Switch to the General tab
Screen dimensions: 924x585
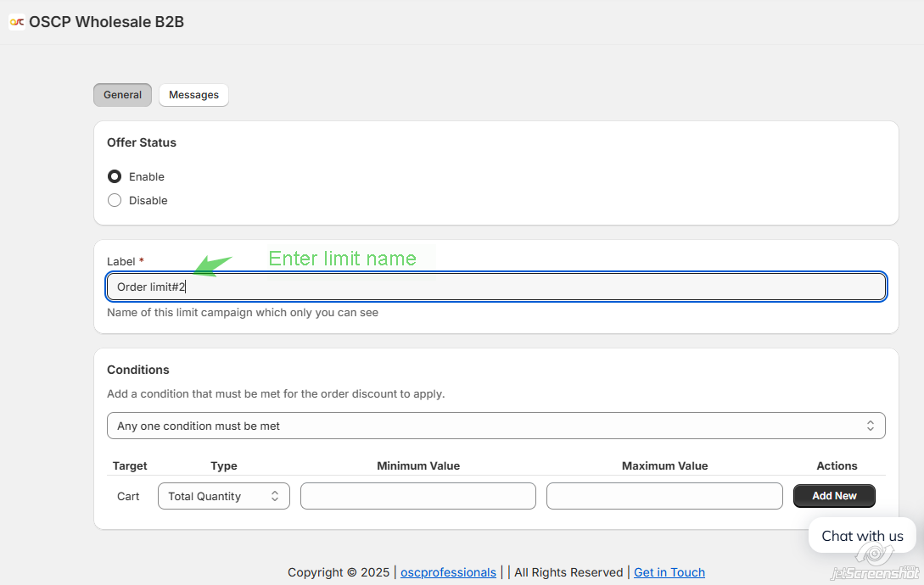click(122, 95)
